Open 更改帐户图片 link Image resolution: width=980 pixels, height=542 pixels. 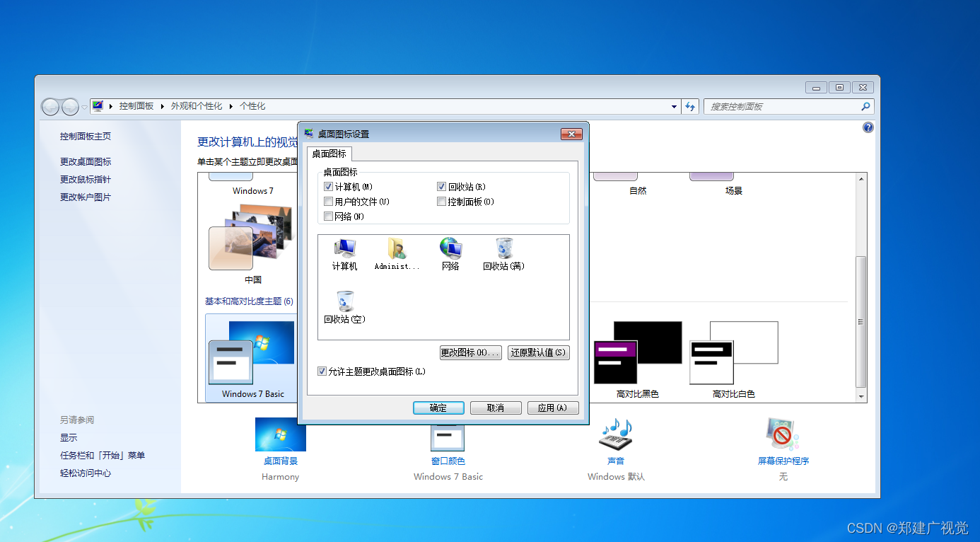[x=86, y=197]
